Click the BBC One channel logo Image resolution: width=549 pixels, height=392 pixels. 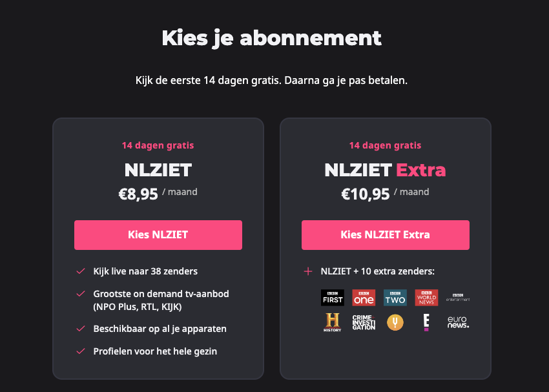(364, 298)
